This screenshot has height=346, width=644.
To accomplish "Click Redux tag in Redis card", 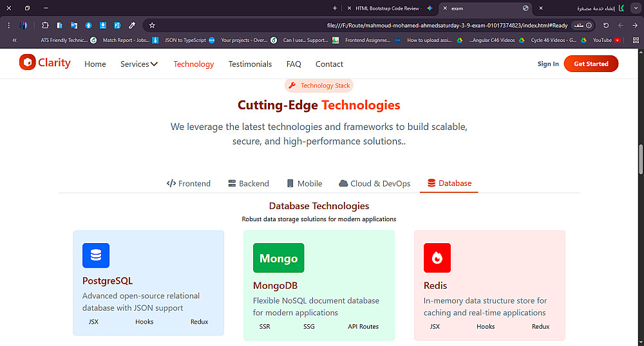I will coord(540,326).
